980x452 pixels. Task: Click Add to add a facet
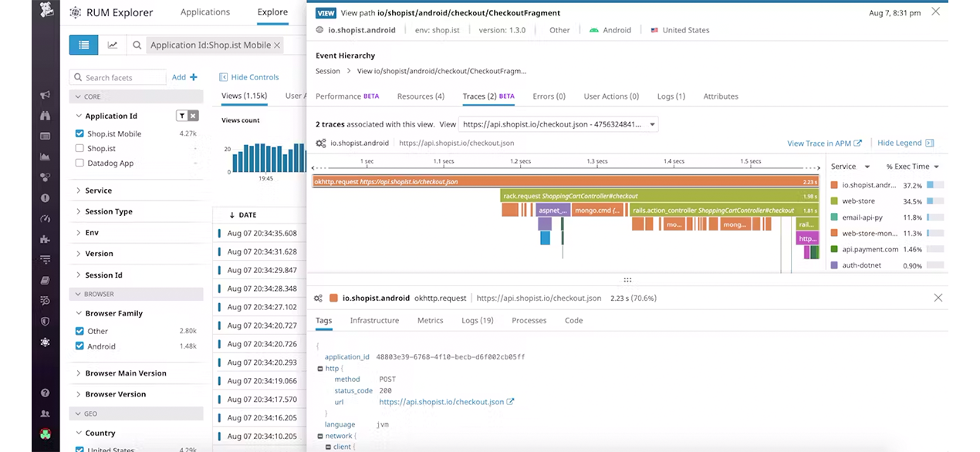(184, 77)
